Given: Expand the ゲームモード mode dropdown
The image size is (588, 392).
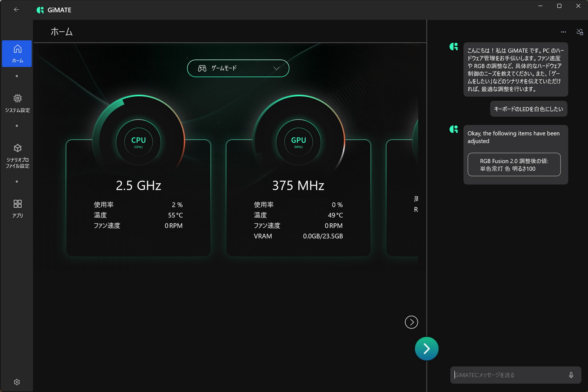Looking at the screenshot, I should [x=238, y=68].
